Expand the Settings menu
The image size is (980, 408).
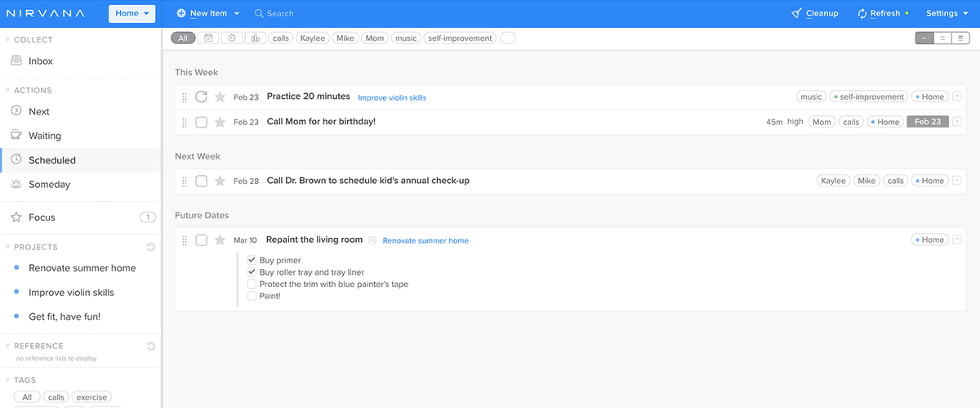click(x=947, y=14)
